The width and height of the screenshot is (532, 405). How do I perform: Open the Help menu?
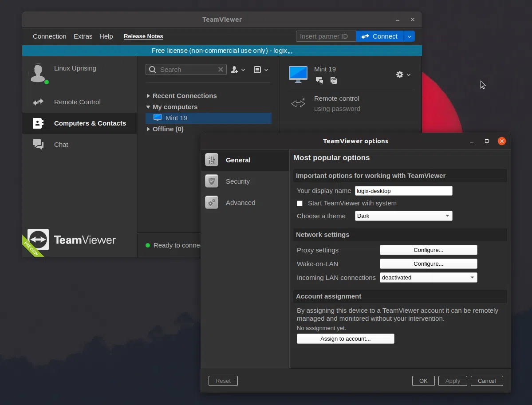pos(106,36)
